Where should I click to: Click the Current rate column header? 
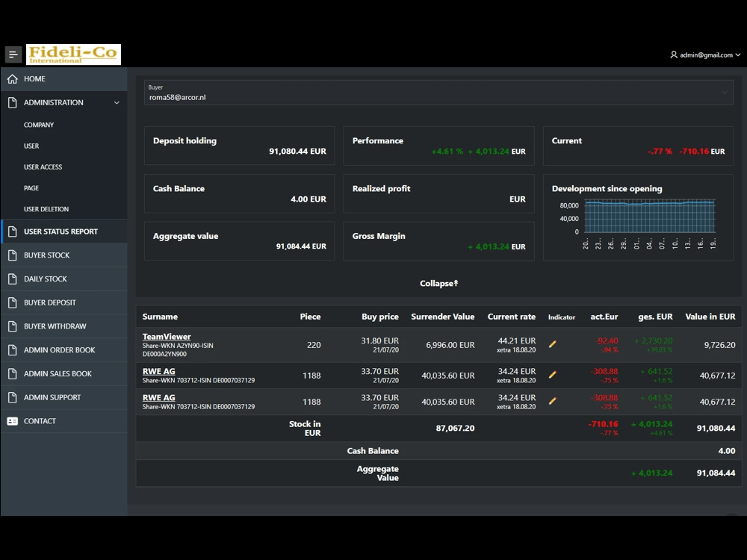click(511, 317)
